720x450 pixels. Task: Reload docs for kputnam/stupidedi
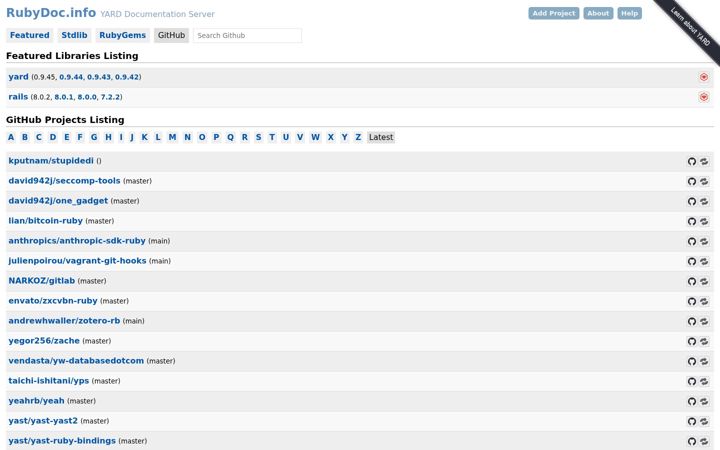(704, 161)
